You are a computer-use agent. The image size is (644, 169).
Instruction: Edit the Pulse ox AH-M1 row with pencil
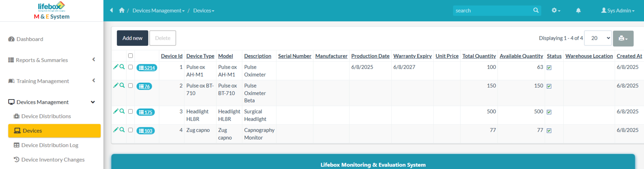[116, 67]
